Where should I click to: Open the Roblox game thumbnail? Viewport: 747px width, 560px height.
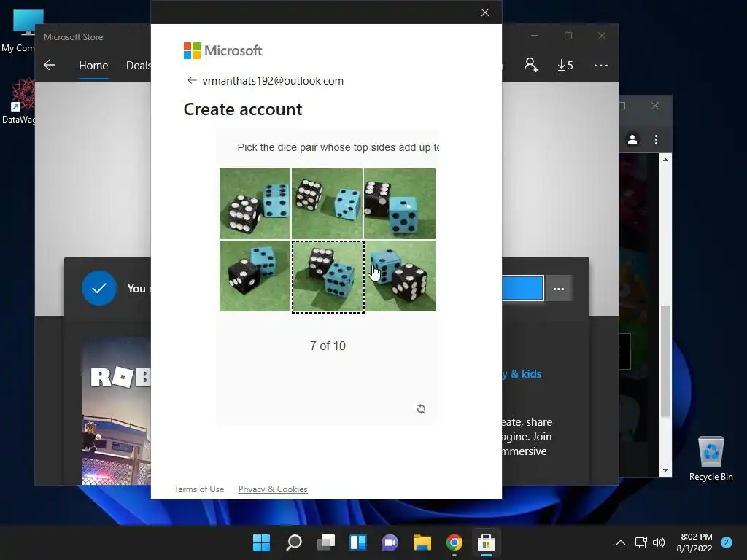point(116,411)
